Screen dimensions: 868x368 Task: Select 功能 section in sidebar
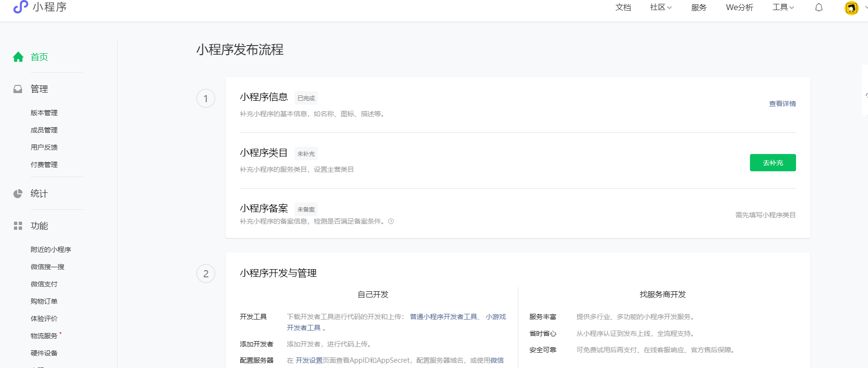39,226
